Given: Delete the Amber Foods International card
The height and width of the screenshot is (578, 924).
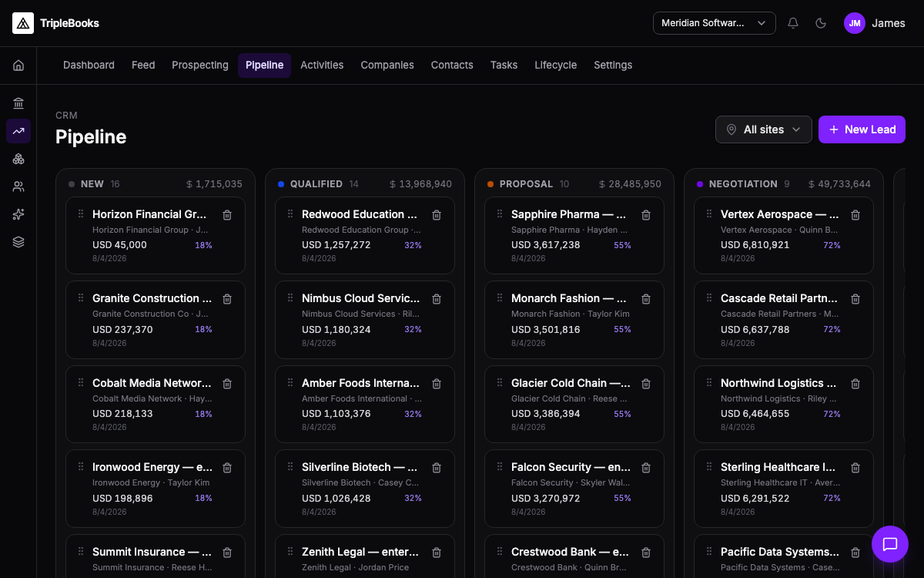Looking at the screenshot, I should coord(437,384).
